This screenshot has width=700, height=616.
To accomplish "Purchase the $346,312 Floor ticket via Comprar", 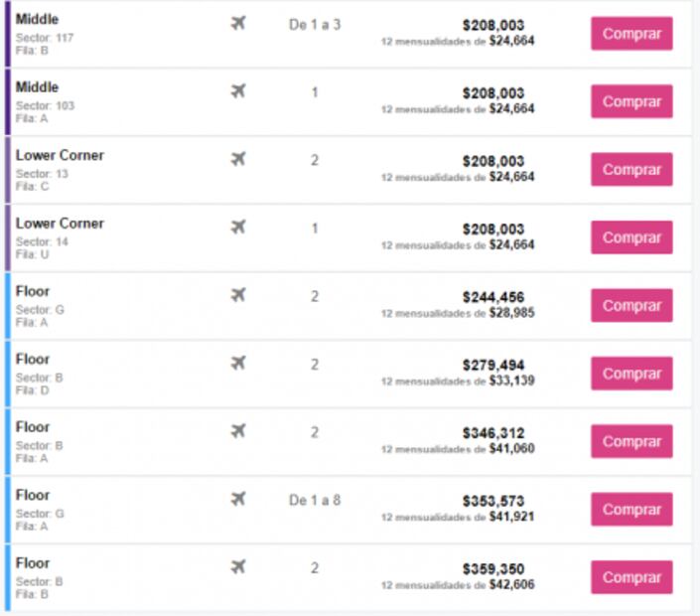I will [631, 441].
